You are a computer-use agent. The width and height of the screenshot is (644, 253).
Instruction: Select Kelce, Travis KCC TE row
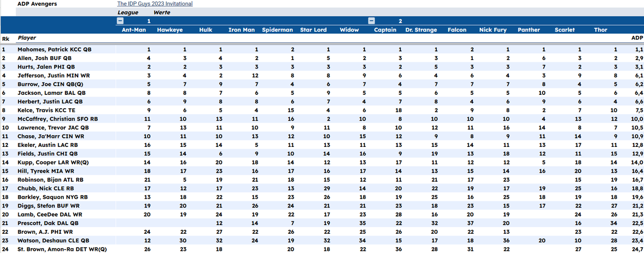322,110
